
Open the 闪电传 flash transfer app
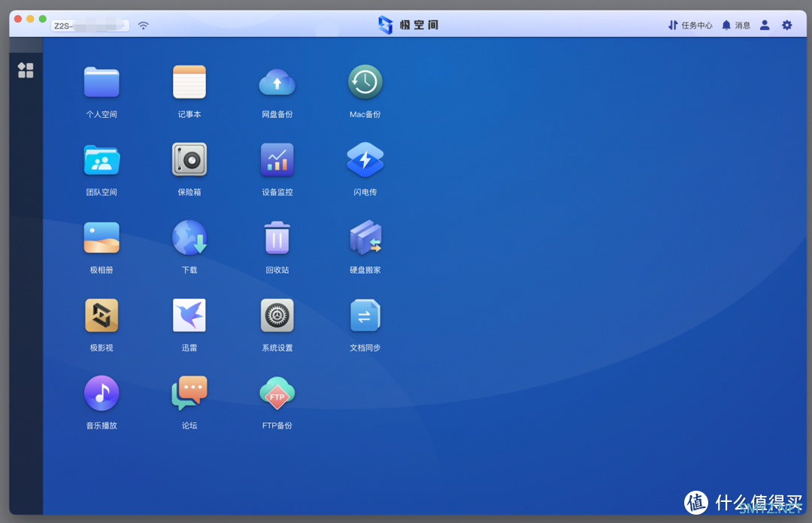coord(365,160)
